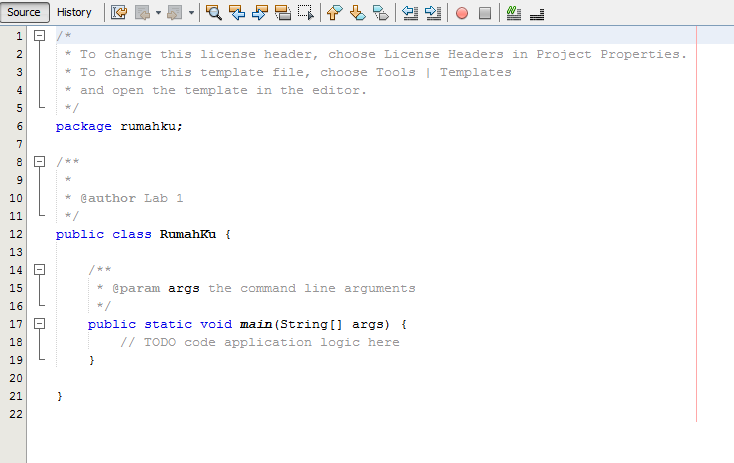This screenshot has height=463, width=734.
Task: Start Macro Recording red circle button
Action: 462,13
